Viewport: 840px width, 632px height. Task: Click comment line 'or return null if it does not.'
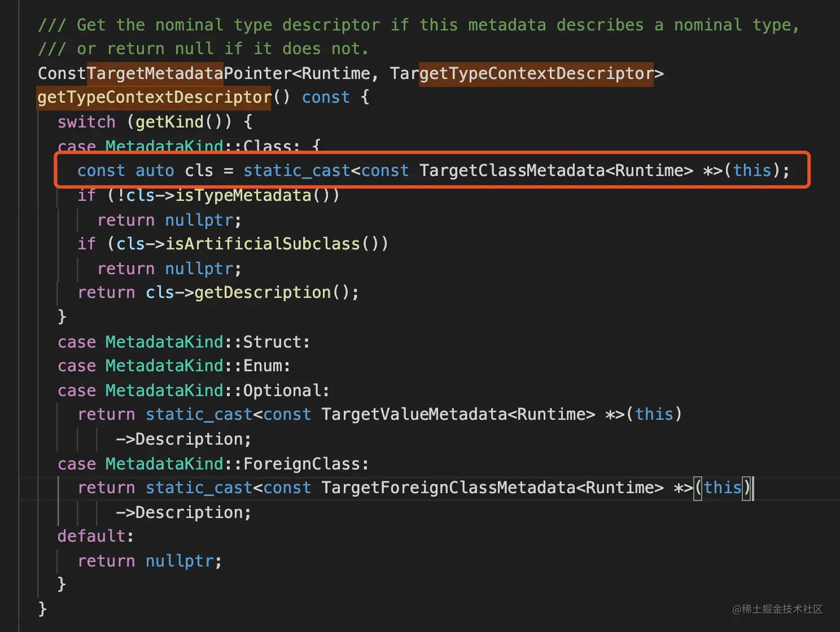click(203, 49)
